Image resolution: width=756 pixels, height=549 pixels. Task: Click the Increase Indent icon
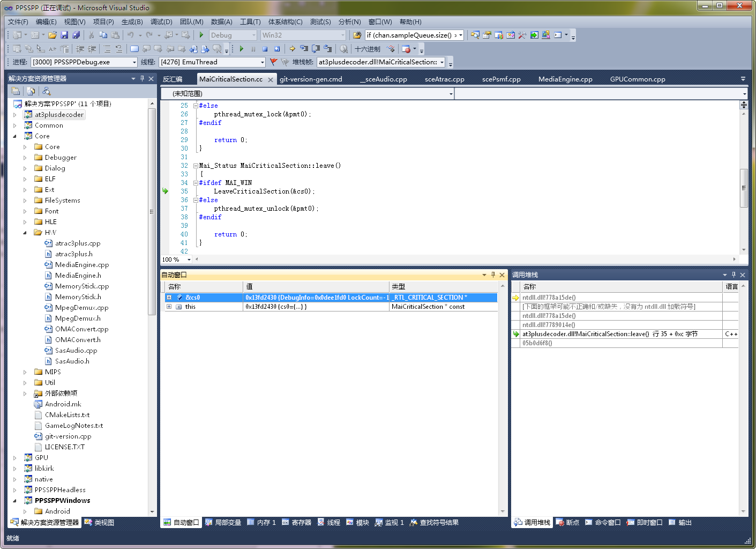coord(92,49)
